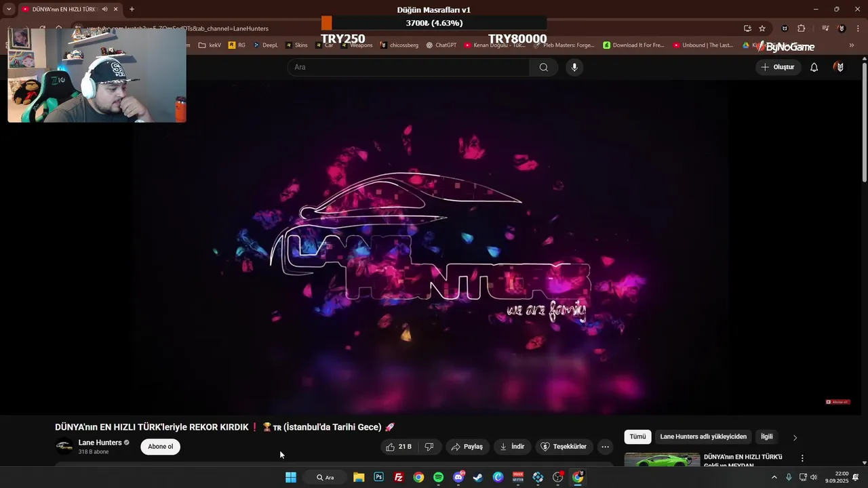Open YouTube notifications bell
Image resolution: width=868 pixels, height=488 pixels.
(814, 67)
